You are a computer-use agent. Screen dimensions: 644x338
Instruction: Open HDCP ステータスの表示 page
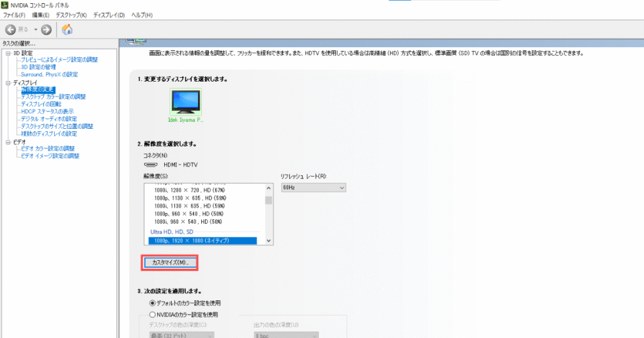pyautogui.click(x=47, y=112)
